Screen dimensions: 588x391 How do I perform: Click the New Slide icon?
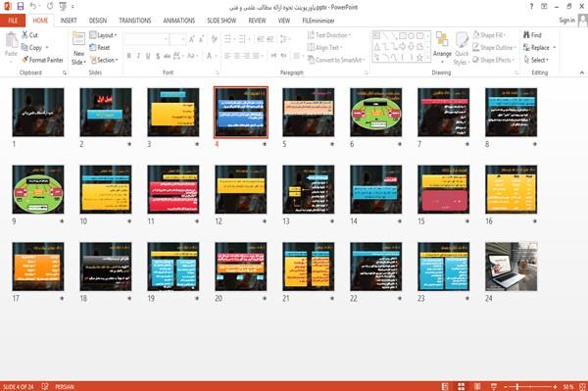pyautogui.click(x=78, y=39)
